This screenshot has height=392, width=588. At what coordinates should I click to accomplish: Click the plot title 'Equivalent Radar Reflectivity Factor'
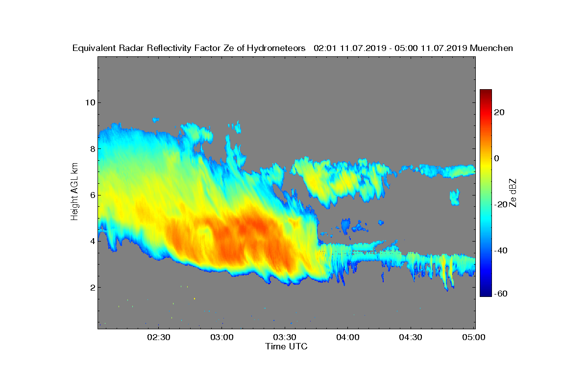[147, 48]
